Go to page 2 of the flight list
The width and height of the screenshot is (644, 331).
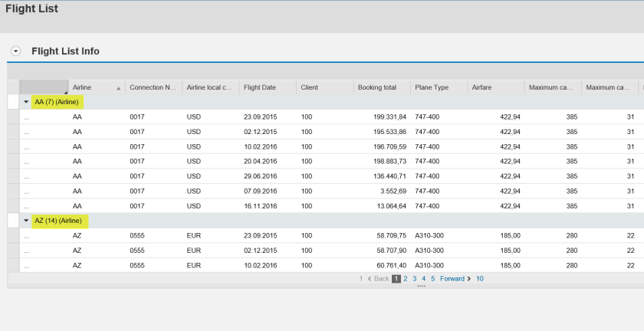(406, 279)
